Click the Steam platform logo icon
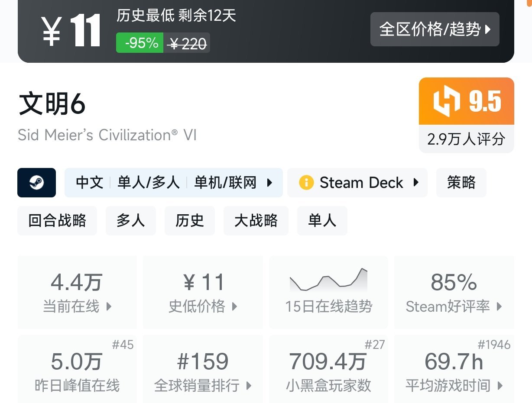This screenshot has height=403, width=532. pos(36,183)
